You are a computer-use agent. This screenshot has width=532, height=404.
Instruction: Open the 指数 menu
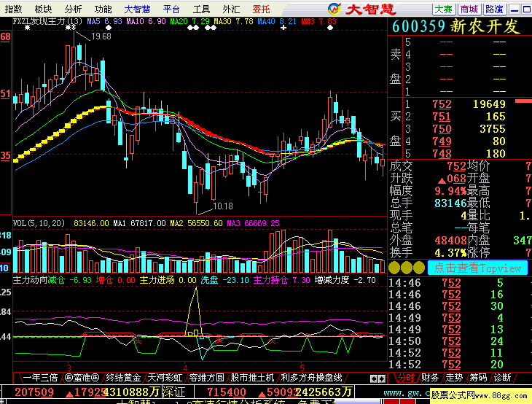14,9
